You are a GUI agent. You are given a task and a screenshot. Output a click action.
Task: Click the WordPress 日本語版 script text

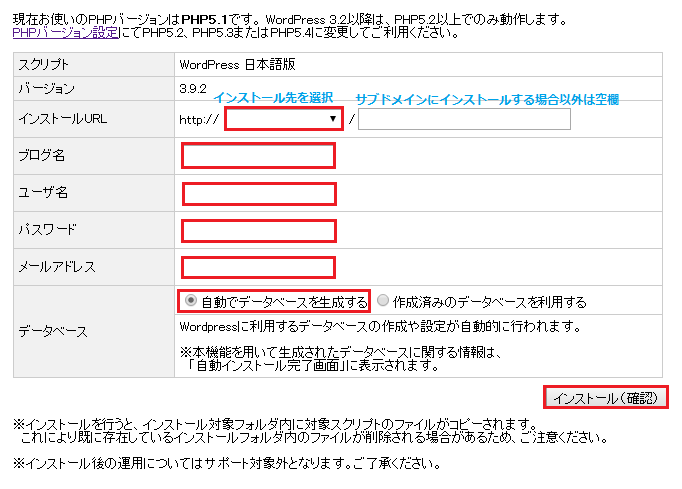tap(237, 65)
